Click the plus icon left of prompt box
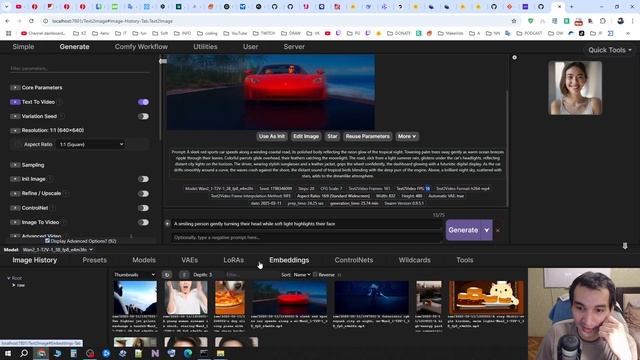Viewport: 640px width, 360px height. 167,223
